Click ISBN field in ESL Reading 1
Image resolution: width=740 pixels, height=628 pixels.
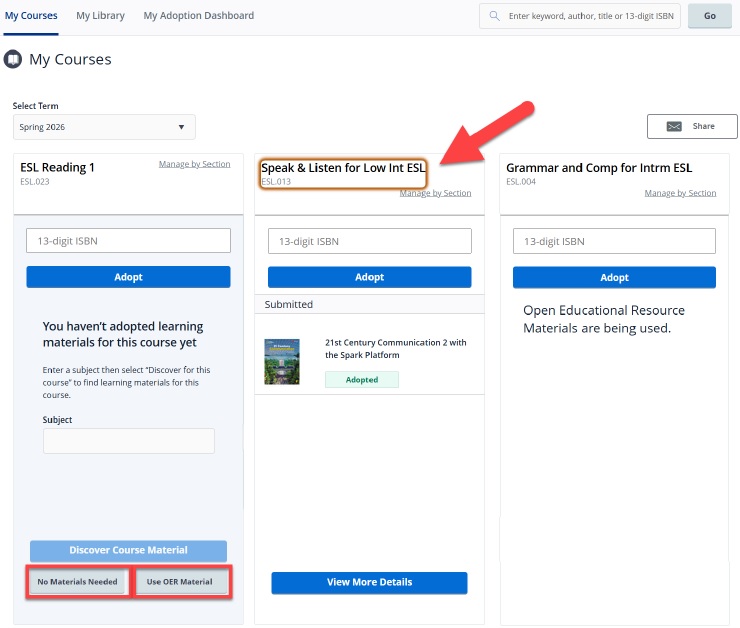pos(128,241)
